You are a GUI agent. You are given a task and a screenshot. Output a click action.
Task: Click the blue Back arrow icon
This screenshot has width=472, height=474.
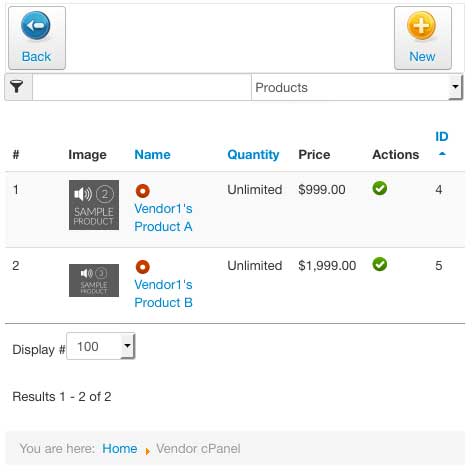coord(36,26)
